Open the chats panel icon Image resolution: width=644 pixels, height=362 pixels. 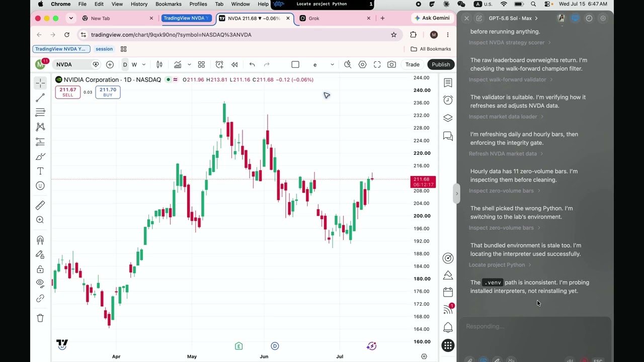[x=448, y=136]
